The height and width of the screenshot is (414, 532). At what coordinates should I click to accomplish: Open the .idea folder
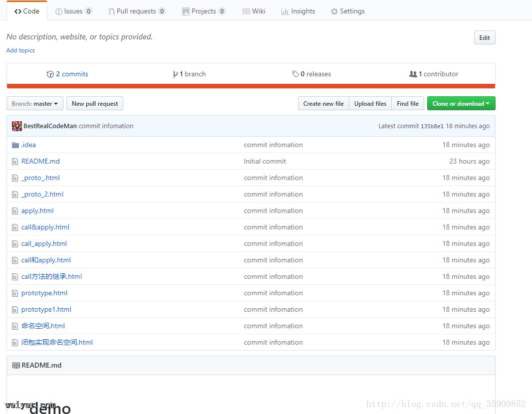click(x=28, y=145)
